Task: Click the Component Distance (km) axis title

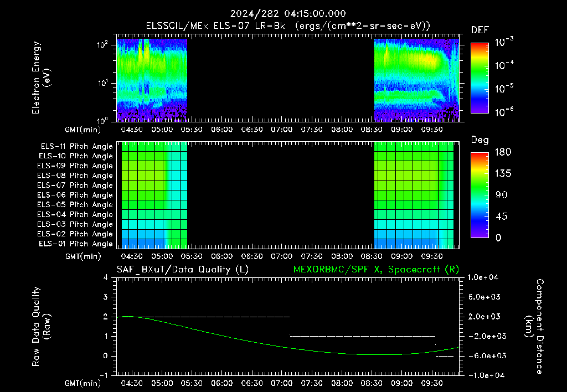Action: 534,327
